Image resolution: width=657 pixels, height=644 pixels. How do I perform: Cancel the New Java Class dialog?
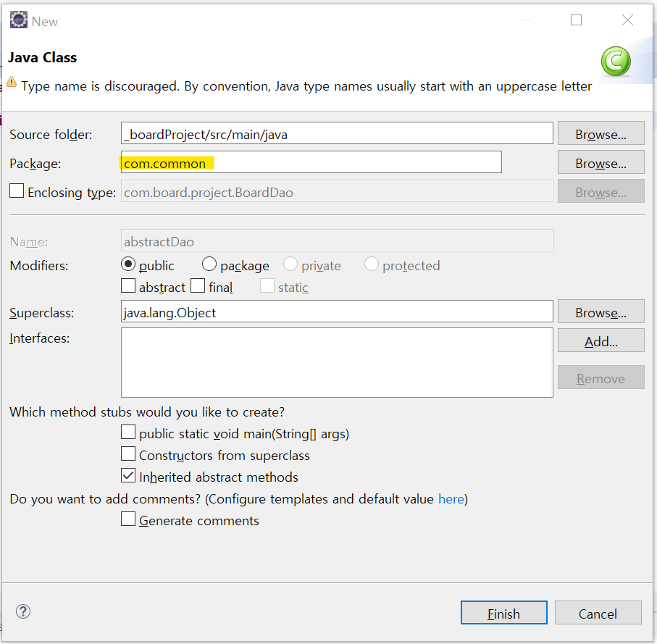[x=598, y=613]
